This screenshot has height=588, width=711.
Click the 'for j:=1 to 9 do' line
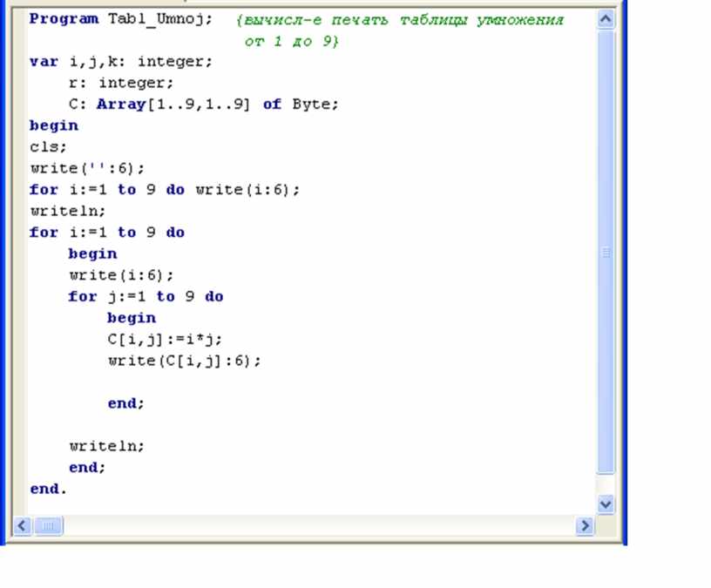146,296
